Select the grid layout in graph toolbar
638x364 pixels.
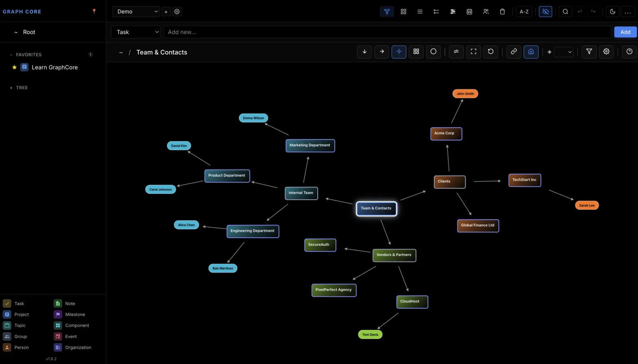click(416, 51)
